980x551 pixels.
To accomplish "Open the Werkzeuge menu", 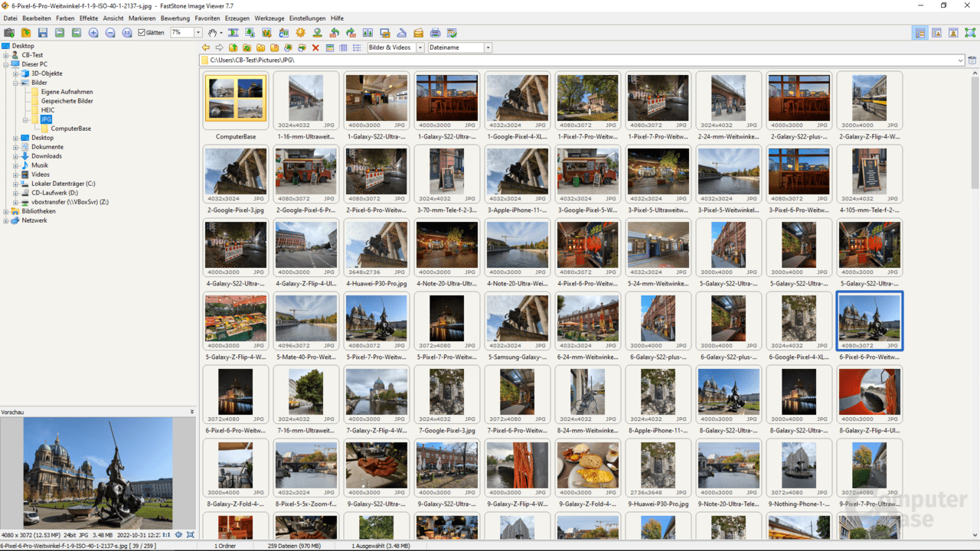I will coord(269,18).
